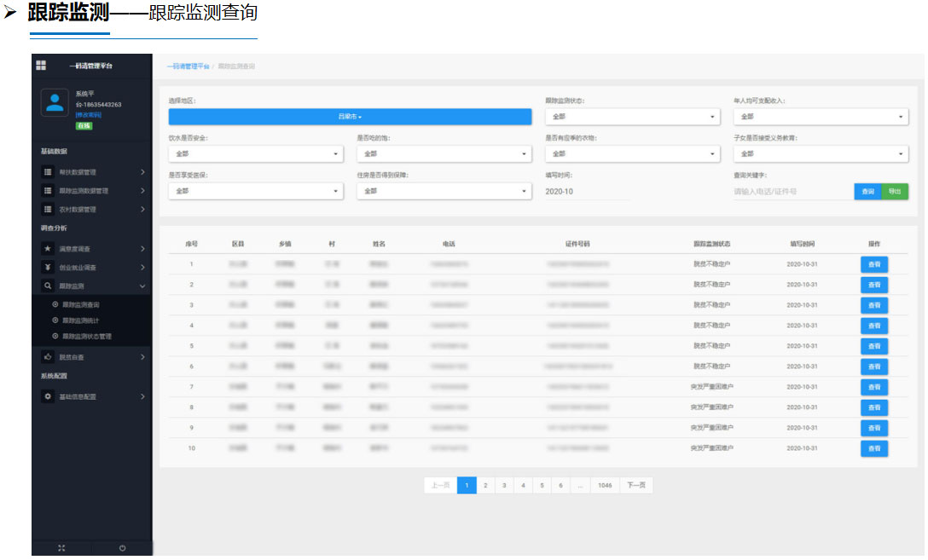Click the 上一页 previous page button
The image size is (928, 560).
tap(440, 486)
